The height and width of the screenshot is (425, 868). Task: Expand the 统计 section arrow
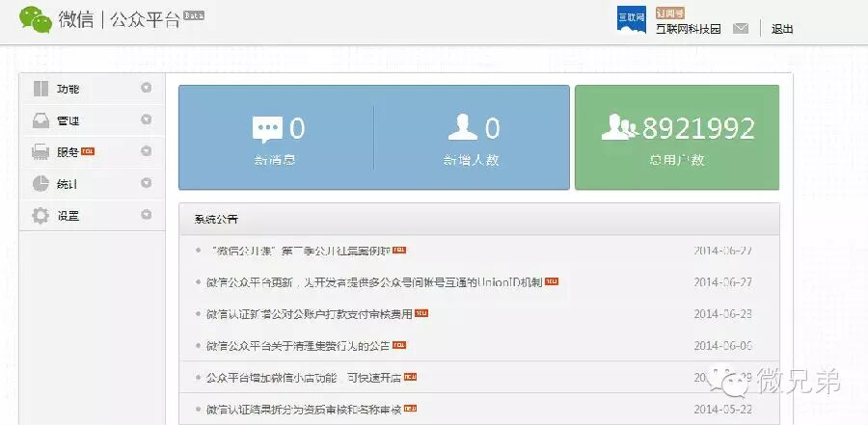pos(147,182)
